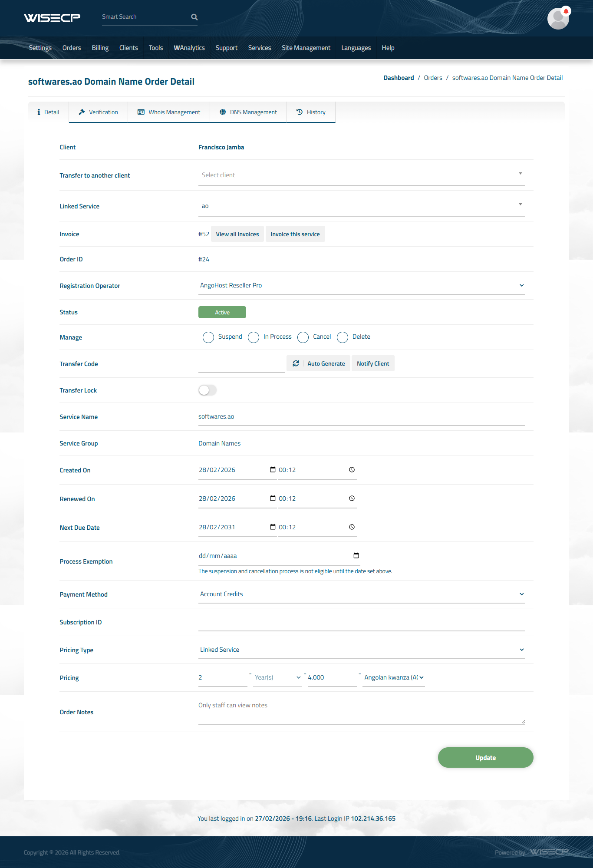Click the Auto Generate transfer code button
Screen dimensions: 593x868
tap(319, 363)
